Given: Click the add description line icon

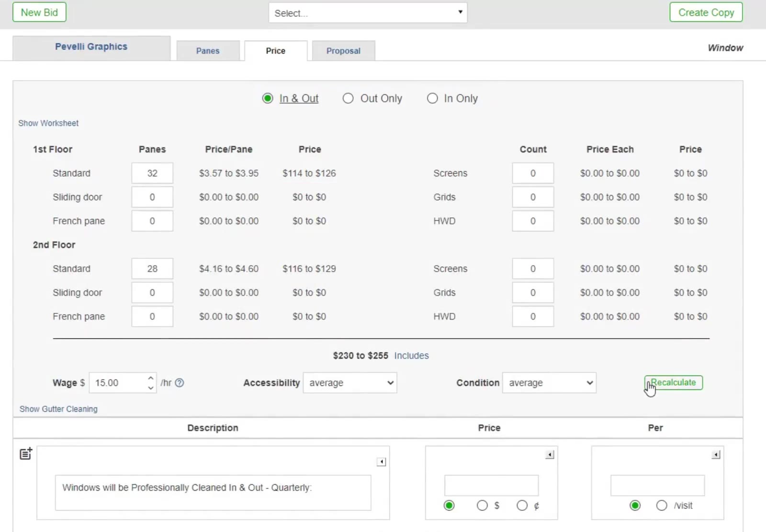Looking at the screenshot, I should pos(26,454).
